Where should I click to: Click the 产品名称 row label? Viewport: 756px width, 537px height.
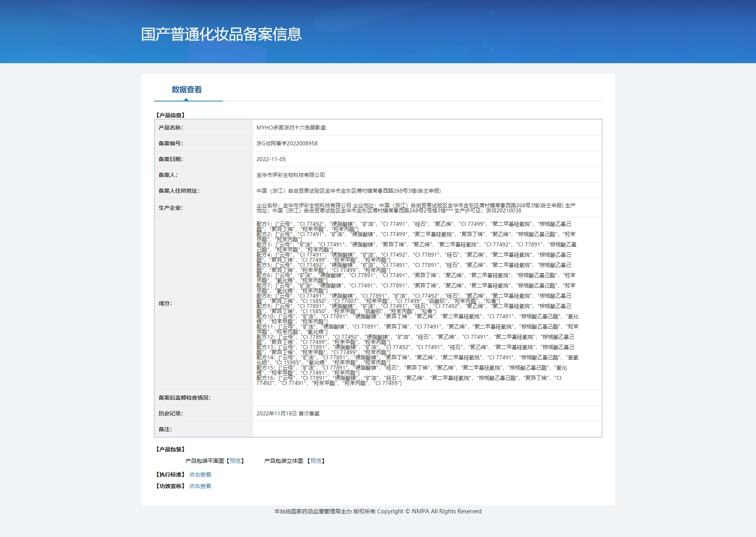point(171,128)
